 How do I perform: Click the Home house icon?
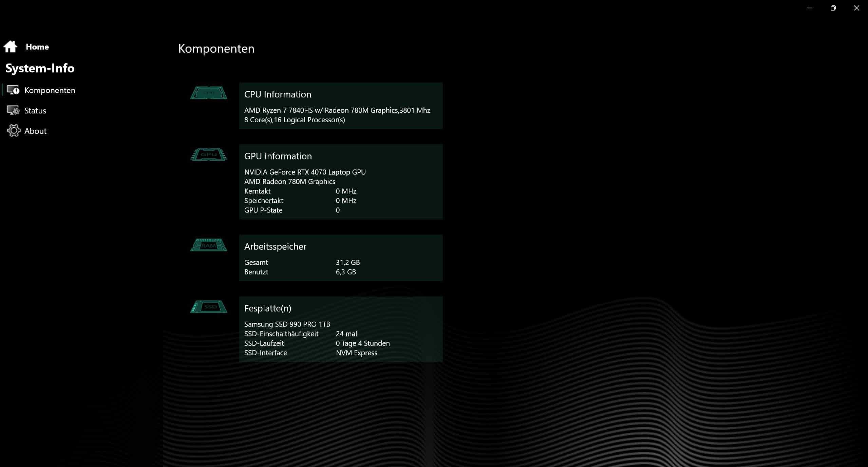click(x=10, y=47)
